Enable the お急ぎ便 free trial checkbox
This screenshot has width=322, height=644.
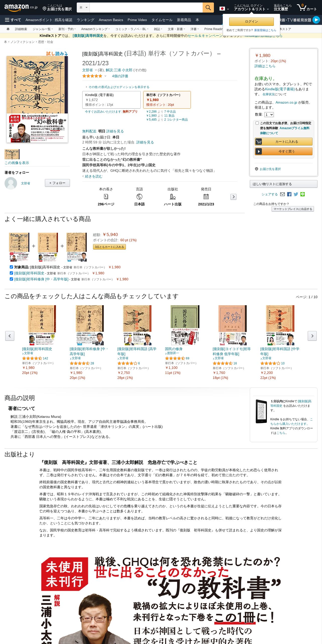click(x=257, y=123)
